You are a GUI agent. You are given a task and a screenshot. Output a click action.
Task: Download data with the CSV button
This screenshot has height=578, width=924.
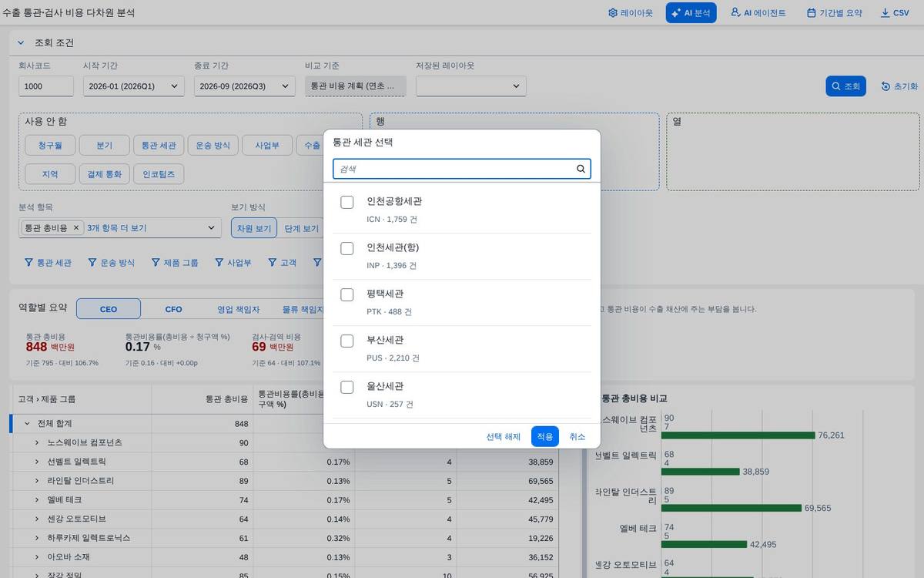pos(895,13)
